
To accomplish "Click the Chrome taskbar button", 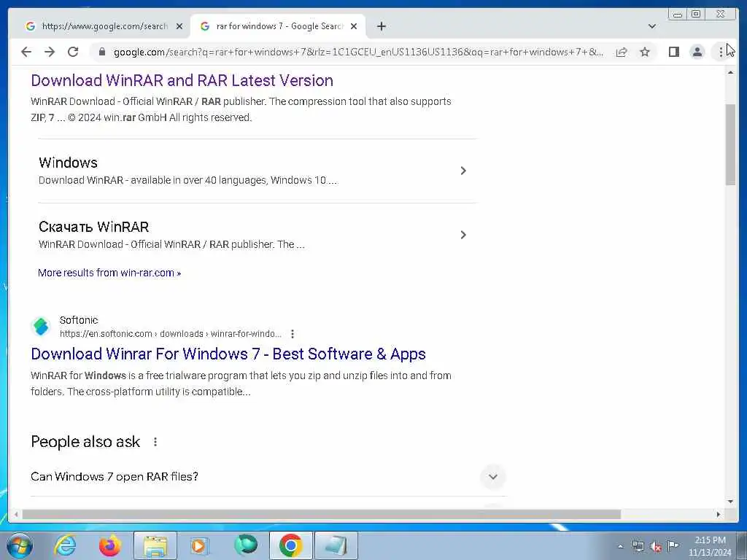I will [290, 545].
